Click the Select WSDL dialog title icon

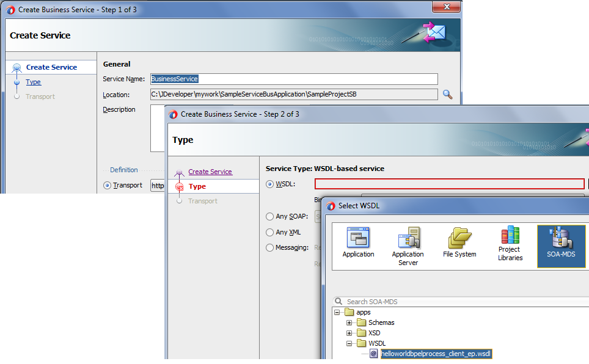pos(331,206)
